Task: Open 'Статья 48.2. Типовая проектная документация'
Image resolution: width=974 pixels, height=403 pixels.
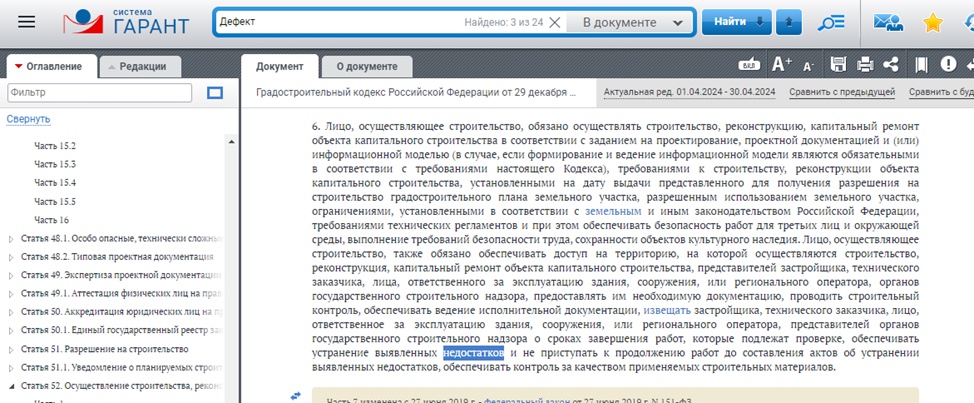Action: pyautogui.click(x=117, y=256)
